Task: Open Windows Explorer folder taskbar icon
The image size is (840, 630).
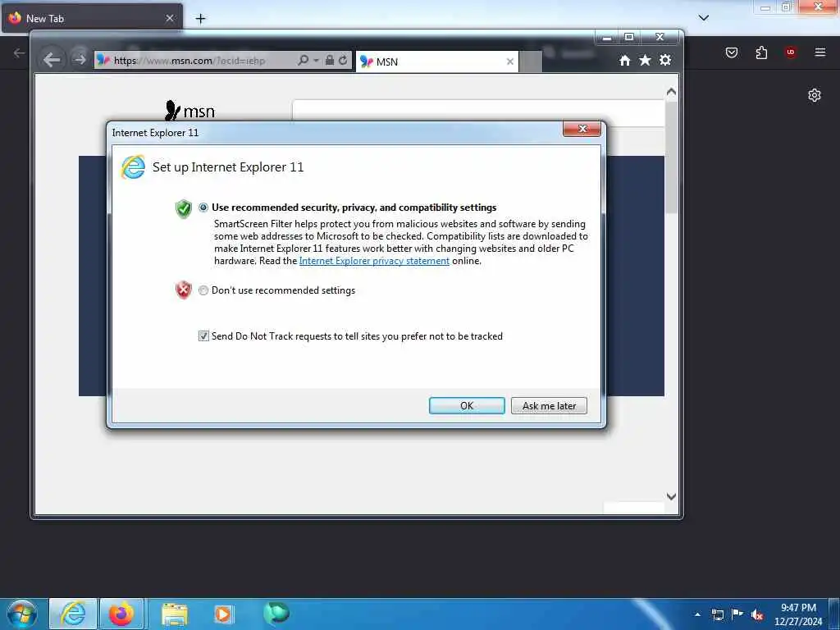Action: coord(175,614)
